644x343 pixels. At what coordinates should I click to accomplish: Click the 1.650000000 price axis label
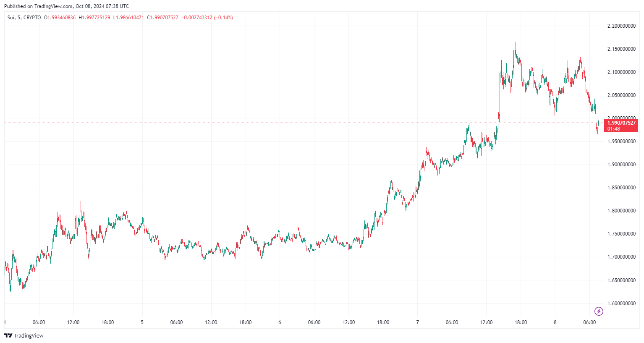(621, 280)
